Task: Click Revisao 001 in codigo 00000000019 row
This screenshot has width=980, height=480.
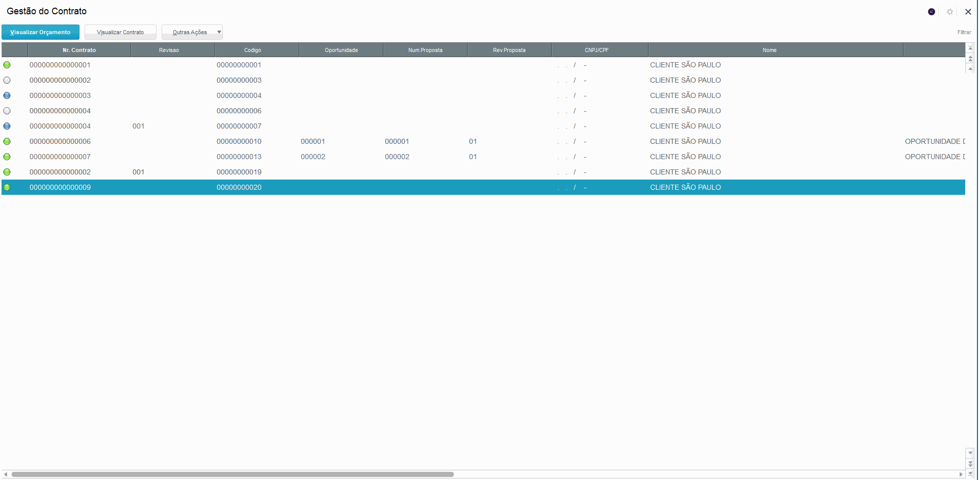Action: [x=138, y=172]
